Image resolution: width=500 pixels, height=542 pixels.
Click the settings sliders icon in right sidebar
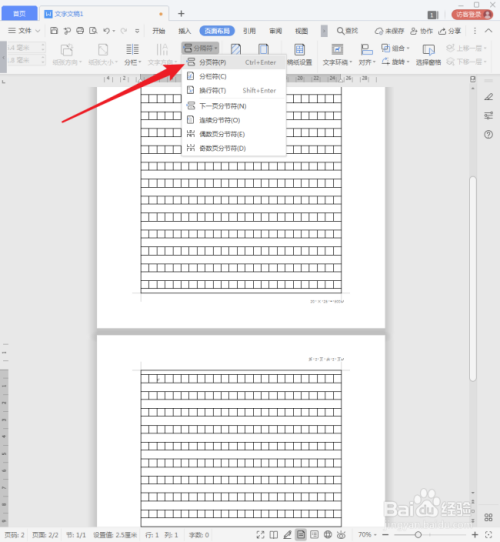coord(488,115)
